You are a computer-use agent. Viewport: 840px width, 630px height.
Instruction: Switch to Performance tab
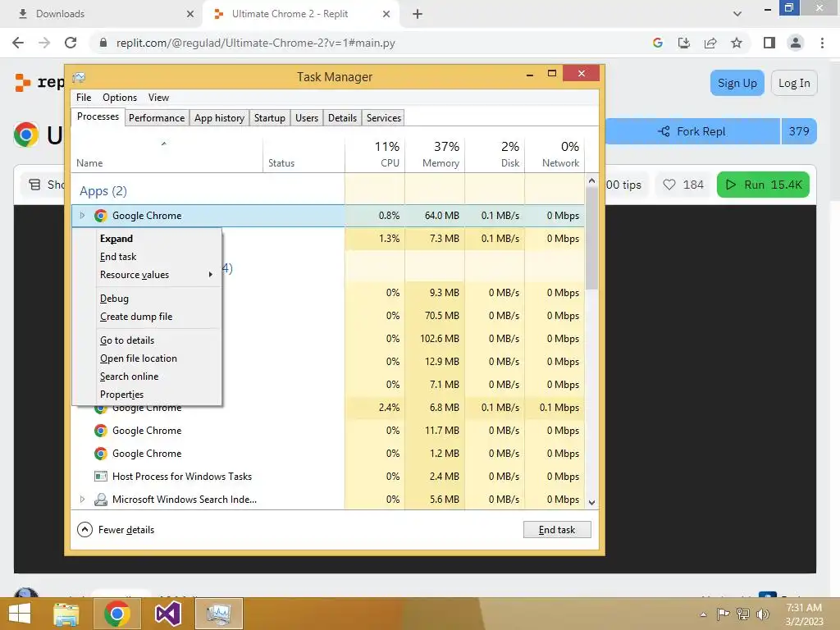tap(157, 118)
